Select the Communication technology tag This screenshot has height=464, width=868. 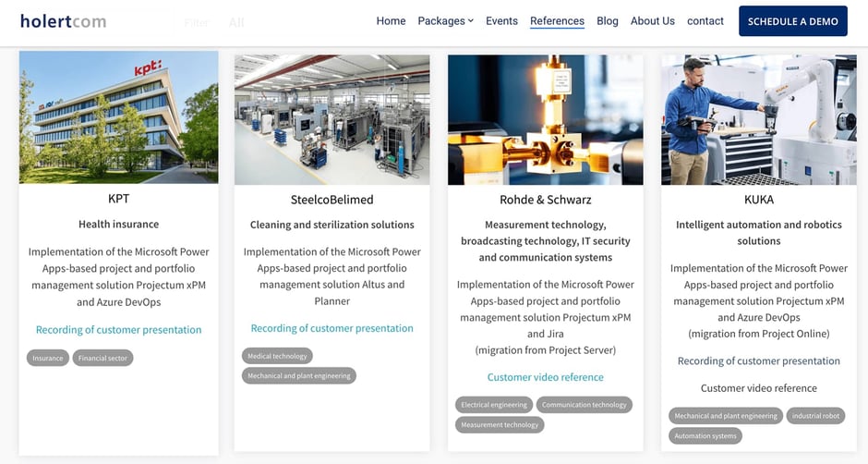(584, 405)
